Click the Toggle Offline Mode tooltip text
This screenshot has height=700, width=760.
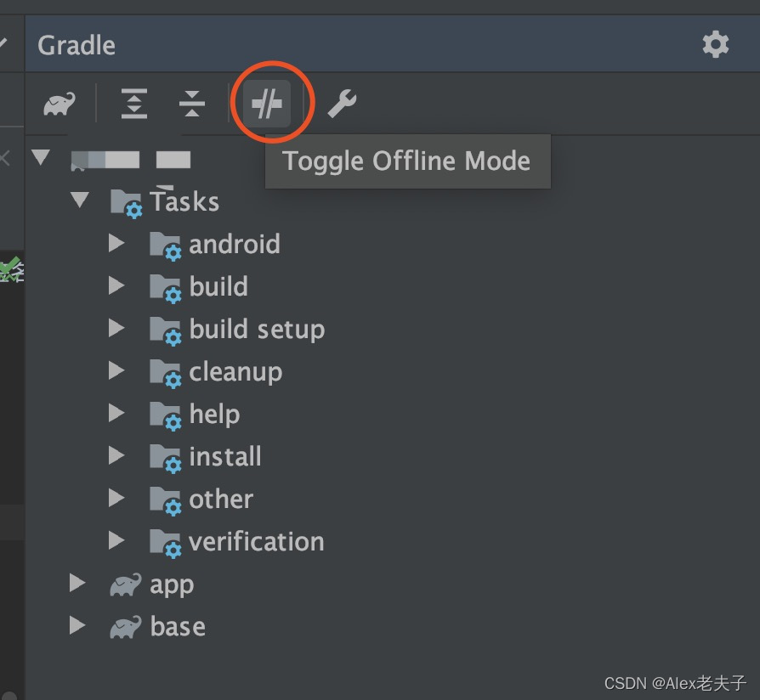[407, 161]
